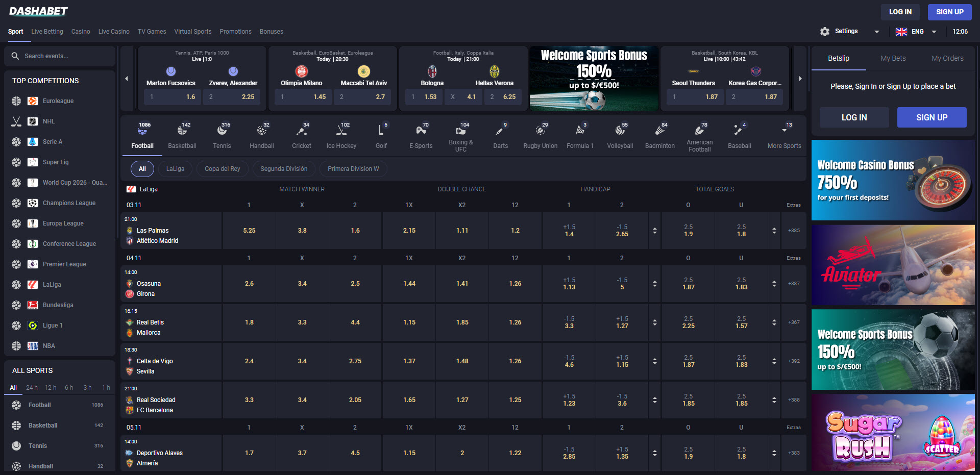The width and height of the screenshot is (980, 475).
Task: Expand handicap options for Osasuna vs Girona
Action: coord(655,284)
